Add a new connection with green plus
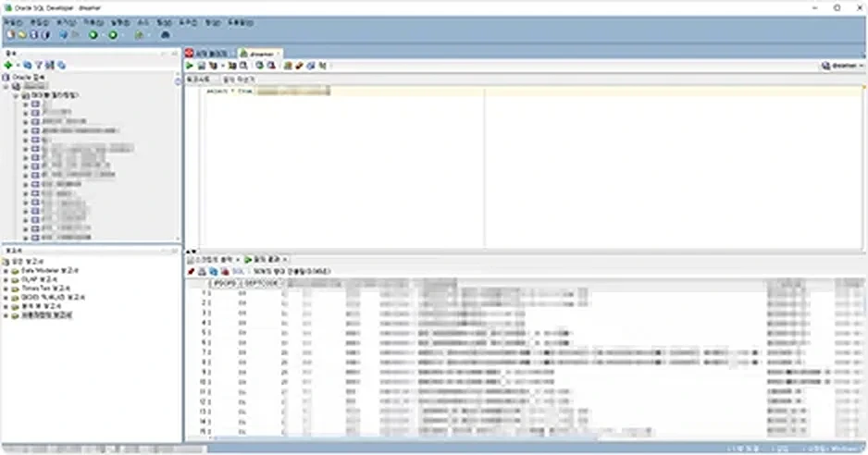868x455 pixels. coord(8,66)
